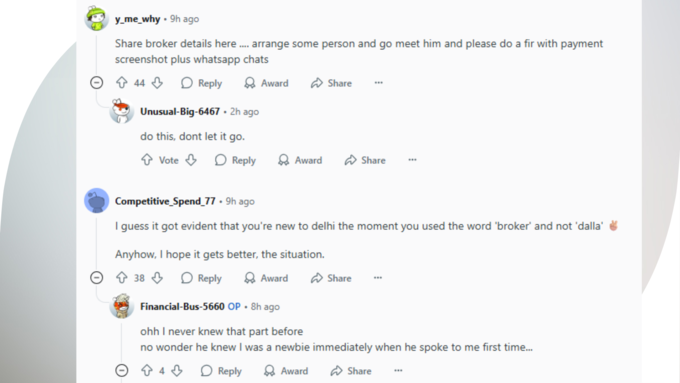Screen dimensions: 680x383
Task: Upvote Competitive_Spend_77's comment
Action: 122,278
